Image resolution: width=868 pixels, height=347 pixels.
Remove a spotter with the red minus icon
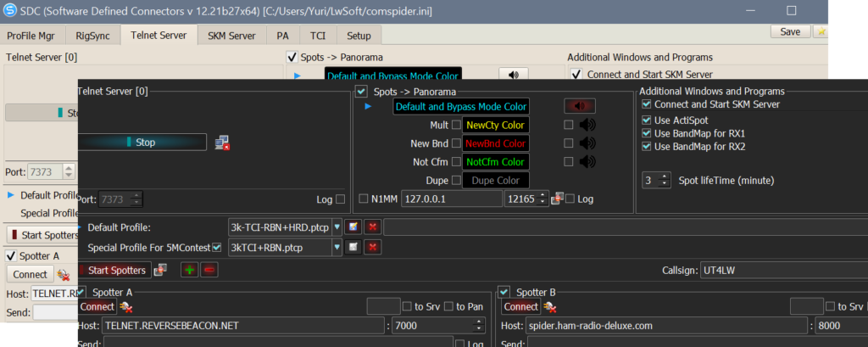click(210, 270)
